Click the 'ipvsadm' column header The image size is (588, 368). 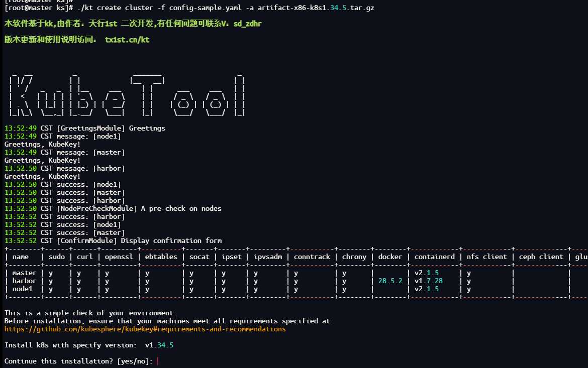[268, 257]
